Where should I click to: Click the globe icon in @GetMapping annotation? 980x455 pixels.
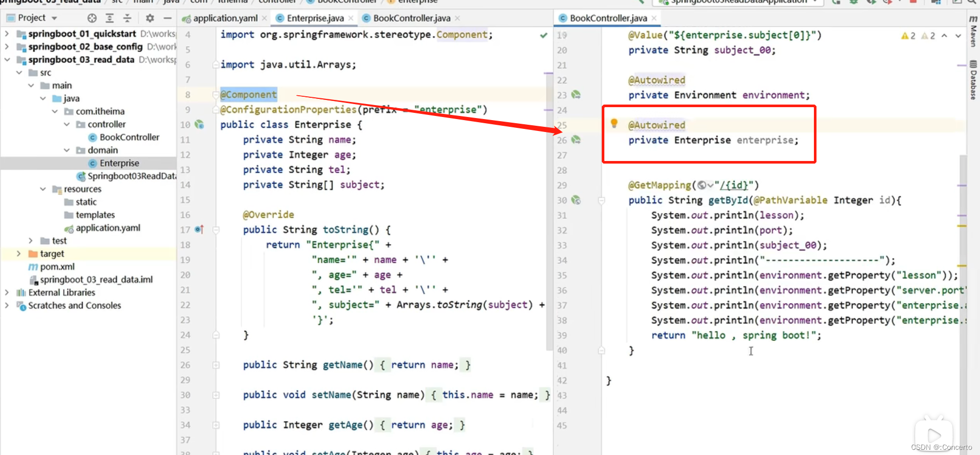(x=702, y=185)
